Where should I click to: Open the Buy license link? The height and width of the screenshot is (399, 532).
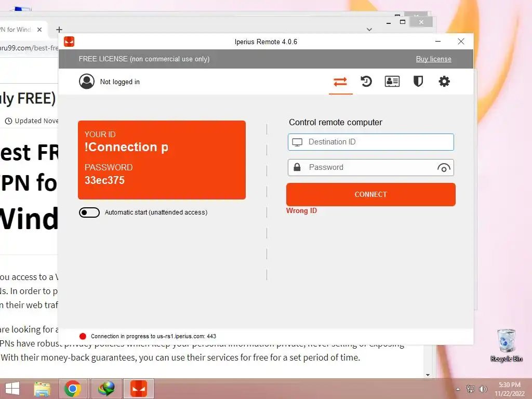(434, 59)
